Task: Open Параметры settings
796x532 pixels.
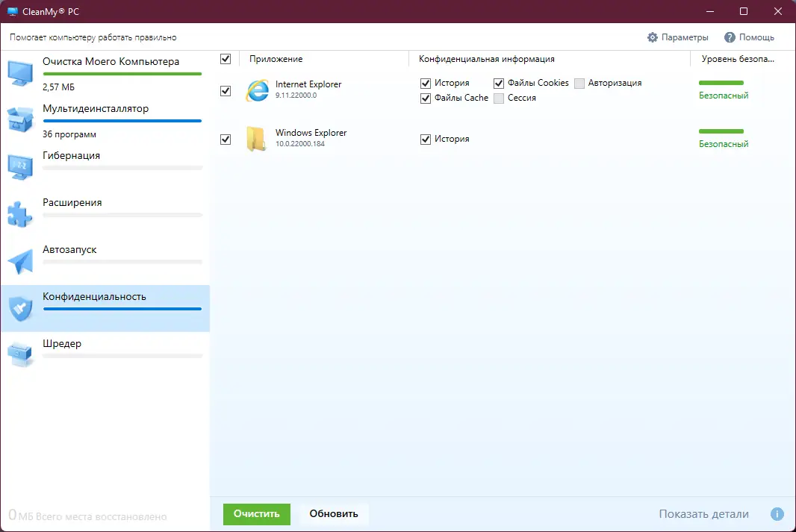Action: (678, 37)
